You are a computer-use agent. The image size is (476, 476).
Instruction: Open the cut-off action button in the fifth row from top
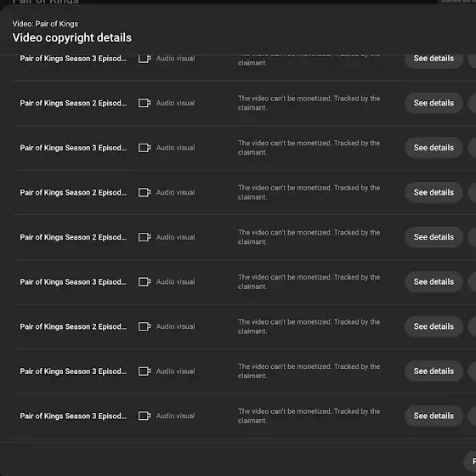472,237
